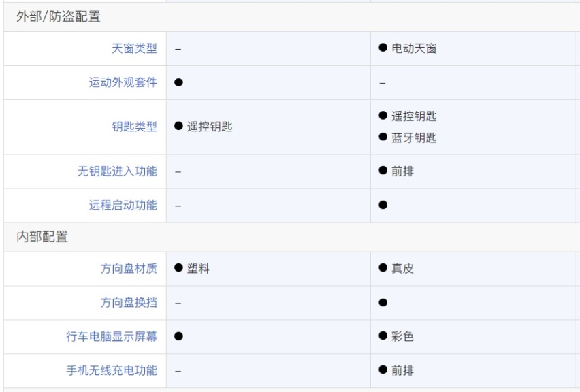
Task: Select the 方向盘换挡 link
Action: [129, 302]
